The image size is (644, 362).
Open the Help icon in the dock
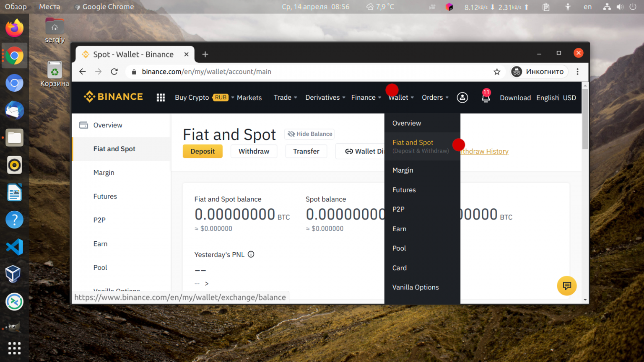pos(14,220)
